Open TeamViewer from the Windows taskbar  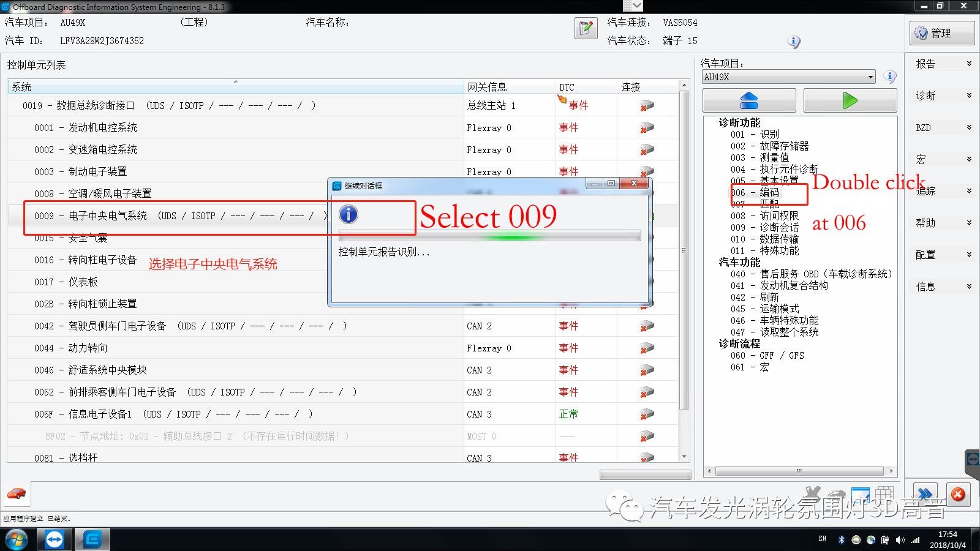(x=55, y=539)
